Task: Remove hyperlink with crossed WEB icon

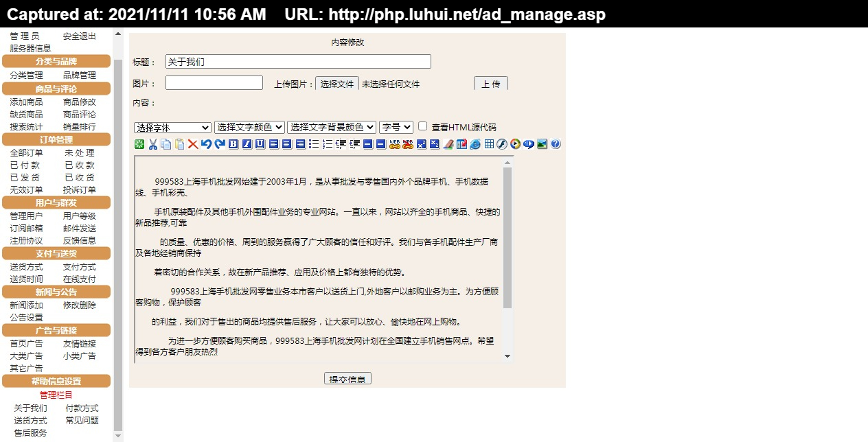Action: pos(408,144)
